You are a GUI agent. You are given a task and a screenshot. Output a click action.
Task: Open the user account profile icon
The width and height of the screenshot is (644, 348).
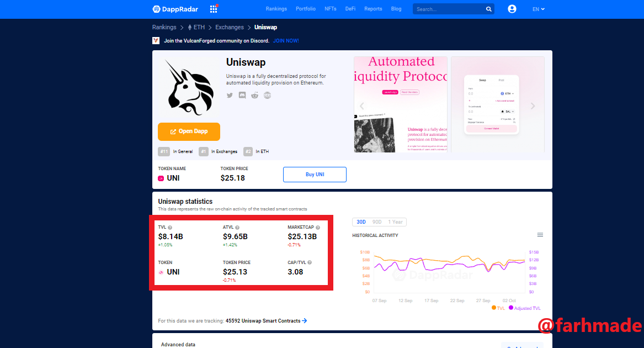coord(512,9)
